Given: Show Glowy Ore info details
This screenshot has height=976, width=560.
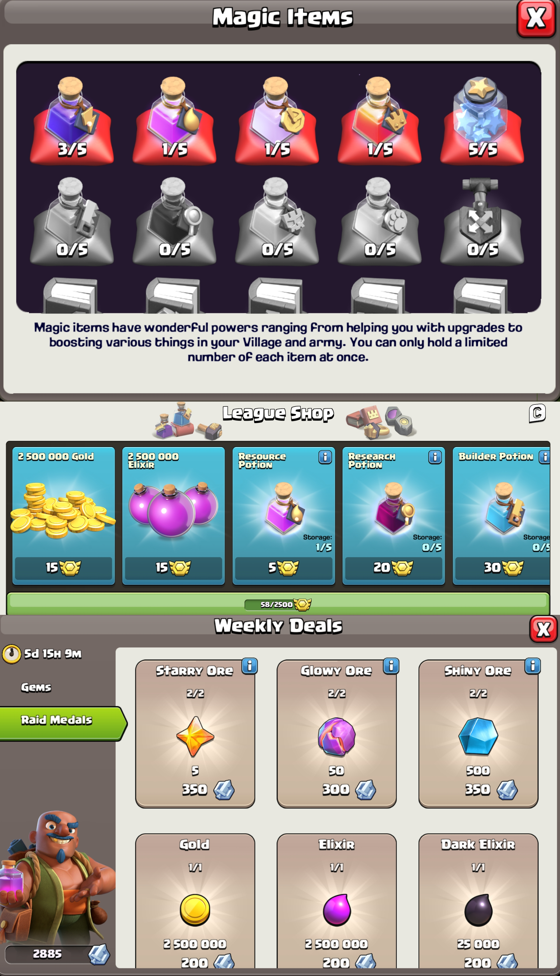Looking at the screenshot, I should tap(391, 665).
